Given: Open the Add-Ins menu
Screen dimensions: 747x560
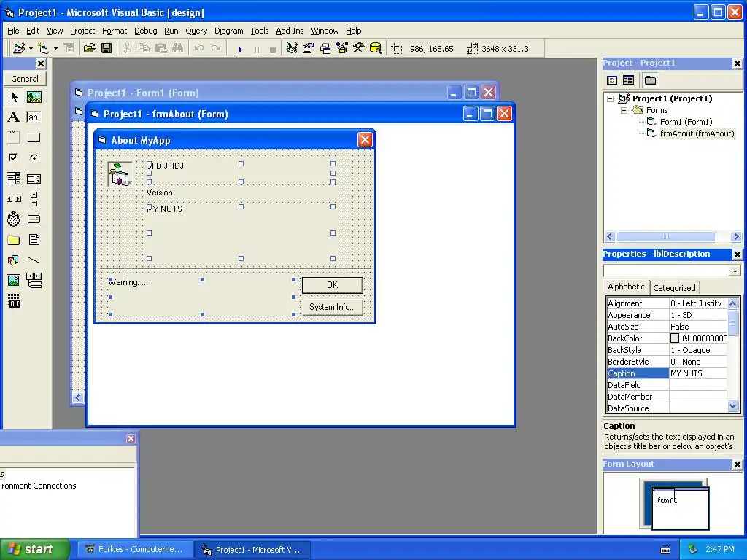Looking at the screenshot, I should coord(290,31).
